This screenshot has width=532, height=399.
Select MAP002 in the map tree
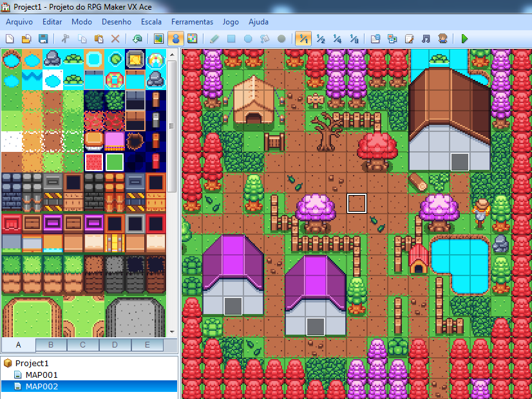89,387
